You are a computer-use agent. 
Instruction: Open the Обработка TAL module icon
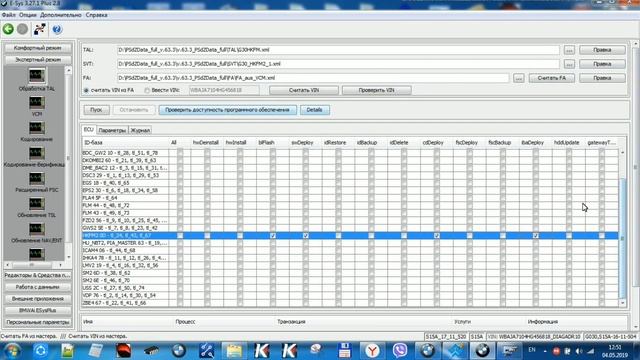point(37,76)
